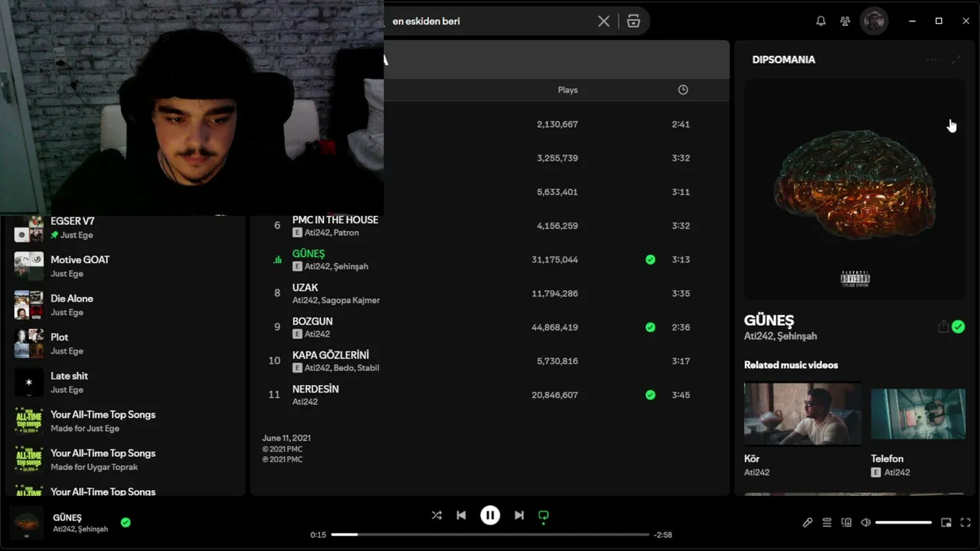Open the notifications bell
Image resolution: width=980 pixels, height=551 pixels.
821,21
